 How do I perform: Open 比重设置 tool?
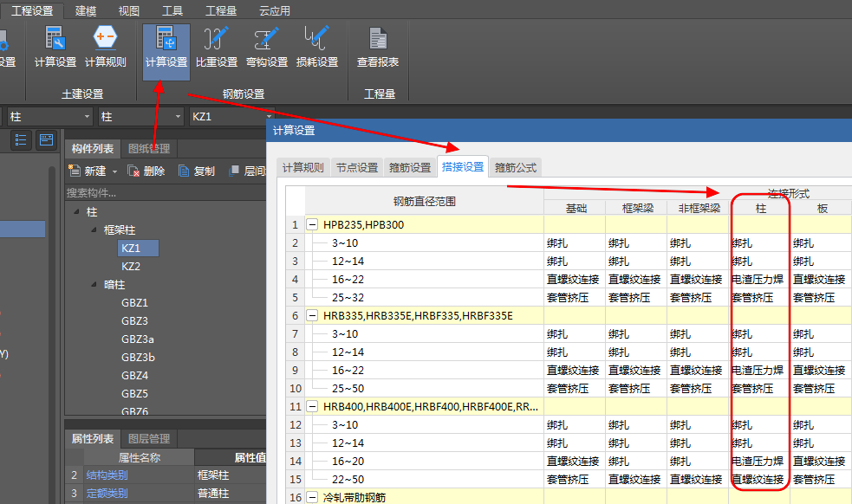(x=217, y=48)
